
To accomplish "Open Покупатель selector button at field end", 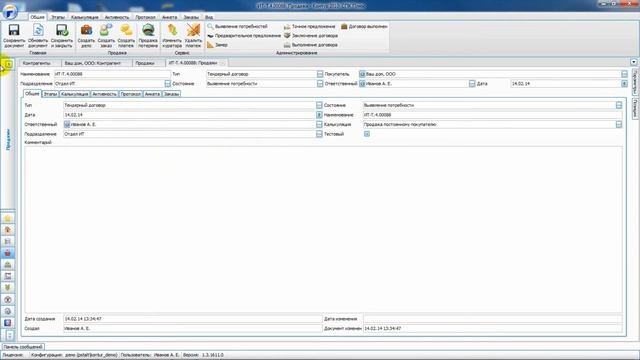I will pos(624,74).
